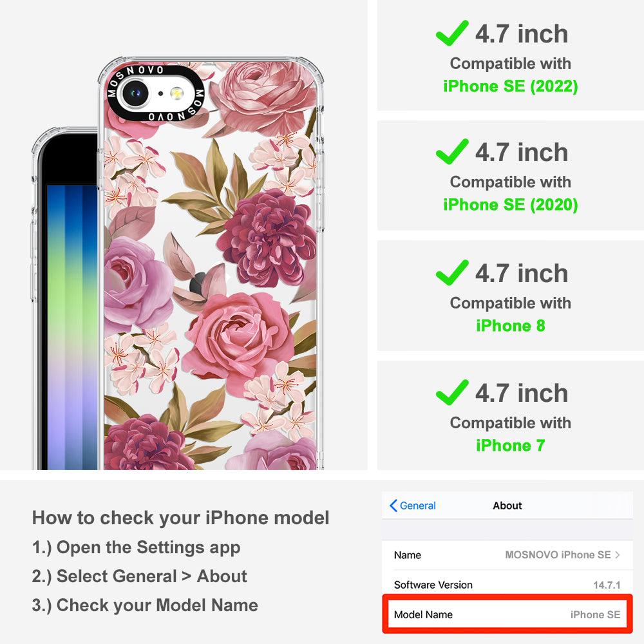Go back to General settings

(413, 506)
